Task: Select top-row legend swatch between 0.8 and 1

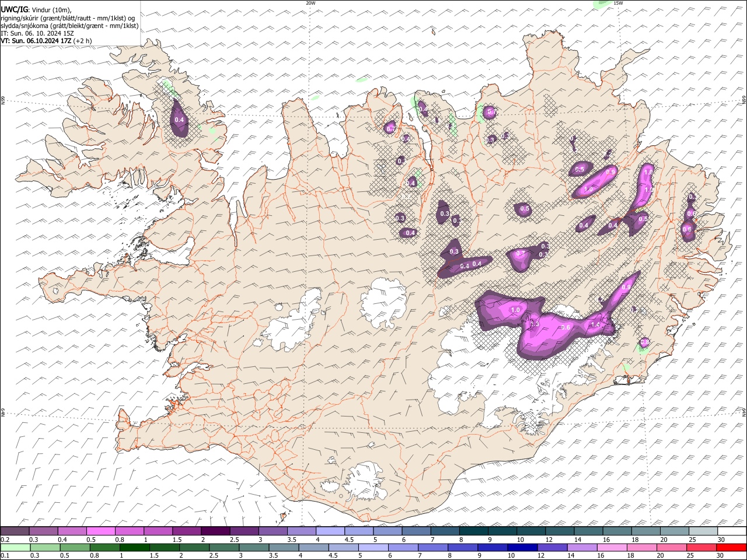Action: click(130, 531)
